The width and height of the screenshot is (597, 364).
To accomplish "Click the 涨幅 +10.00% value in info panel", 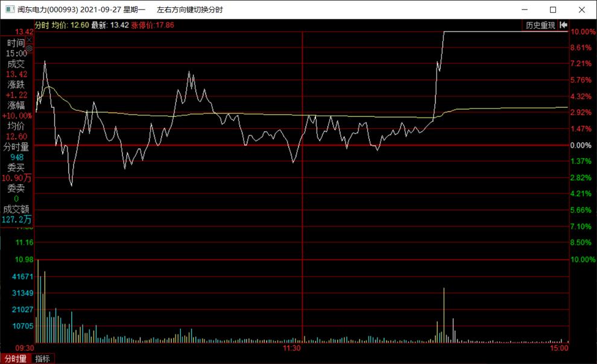I will pos(16,116).
